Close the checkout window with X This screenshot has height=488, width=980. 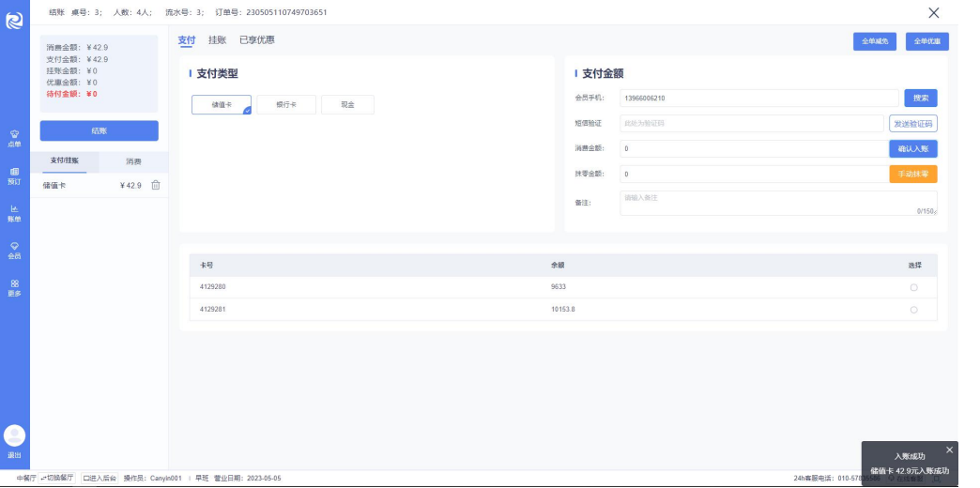(934, 12)
